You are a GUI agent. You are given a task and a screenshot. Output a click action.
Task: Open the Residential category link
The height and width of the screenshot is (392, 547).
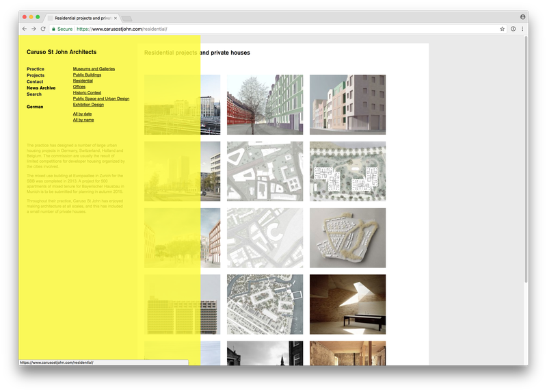[x=83, y=81]
